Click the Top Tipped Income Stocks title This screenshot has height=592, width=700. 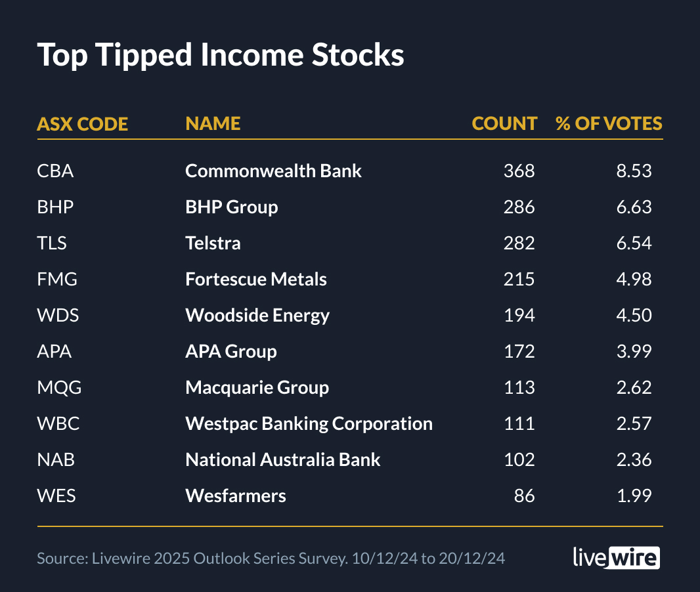[220, 55]
